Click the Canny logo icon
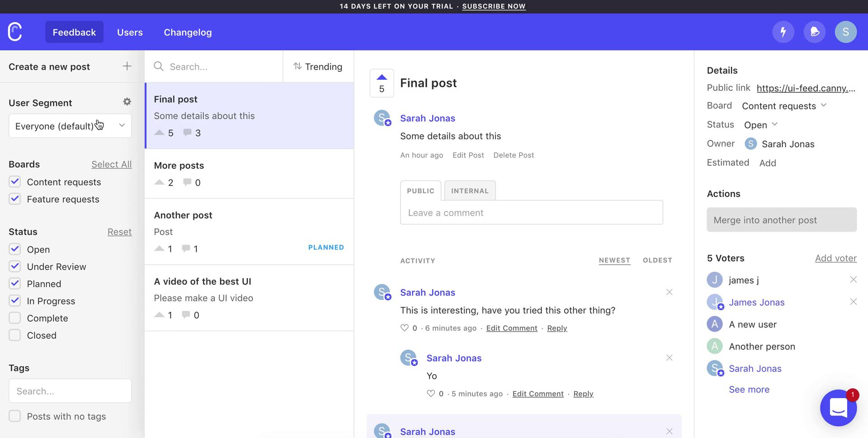Viewport: 868px width, 438px height. click(15, 32)
